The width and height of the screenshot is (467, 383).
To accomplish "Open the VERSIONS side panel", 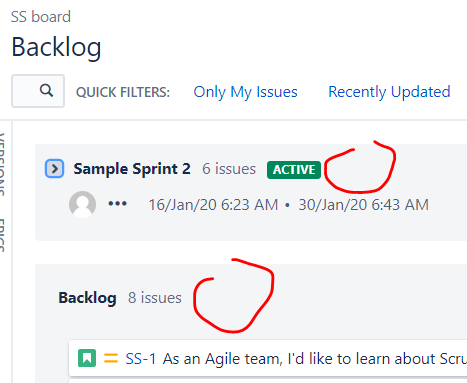I will pyautogui.click(x=2, y=163).
